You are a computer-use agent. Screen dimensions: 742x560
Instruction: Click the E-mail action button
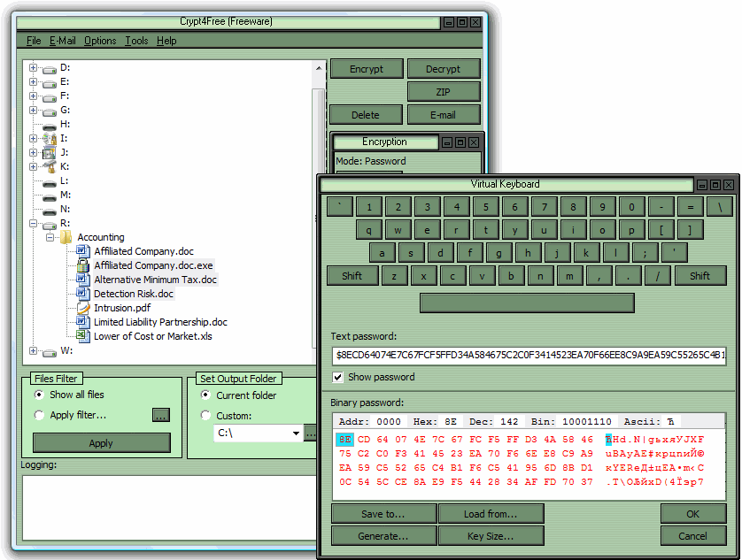pos(444,115)
